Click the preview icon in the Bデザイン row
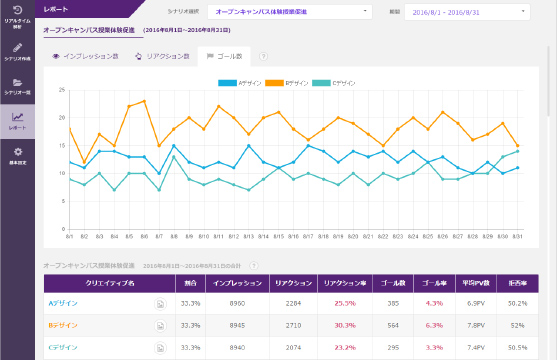Image resolution: width=557 pixels, height=360 pixels. tap(160, 326)
